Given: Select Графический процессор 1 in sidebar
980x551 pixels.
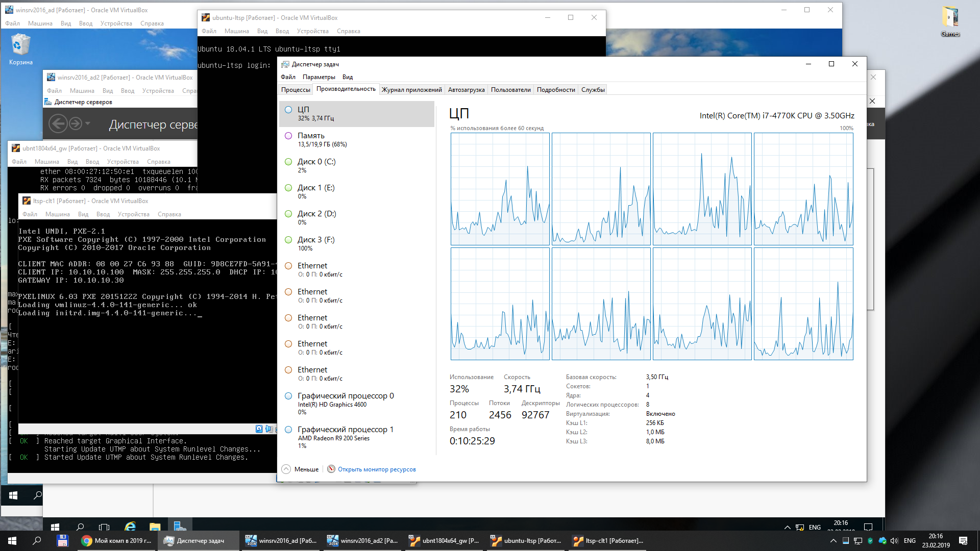Looking at the screenshot, I should 357,437.
